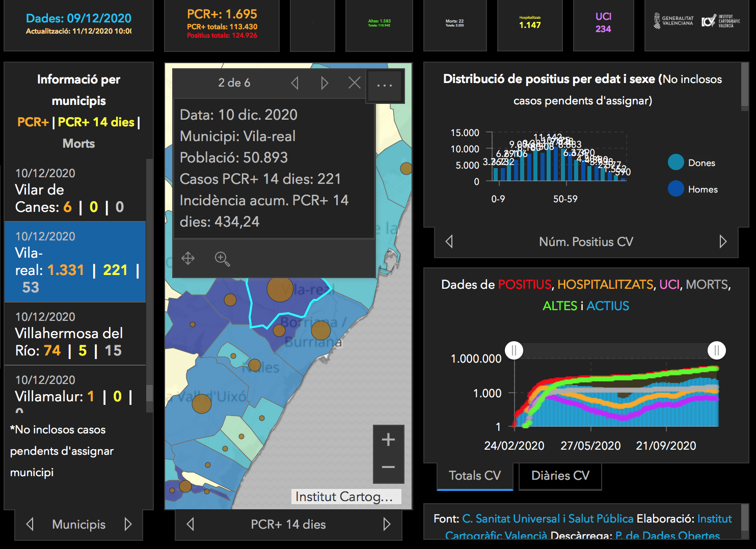Go to previous feature in map popup

[294, 83]
